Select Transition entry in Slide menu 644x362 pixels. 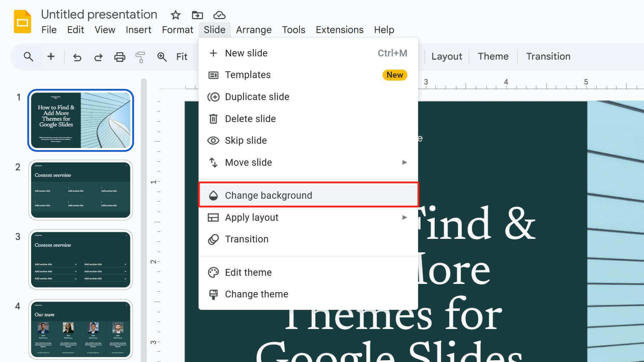[x=308, y=239]
